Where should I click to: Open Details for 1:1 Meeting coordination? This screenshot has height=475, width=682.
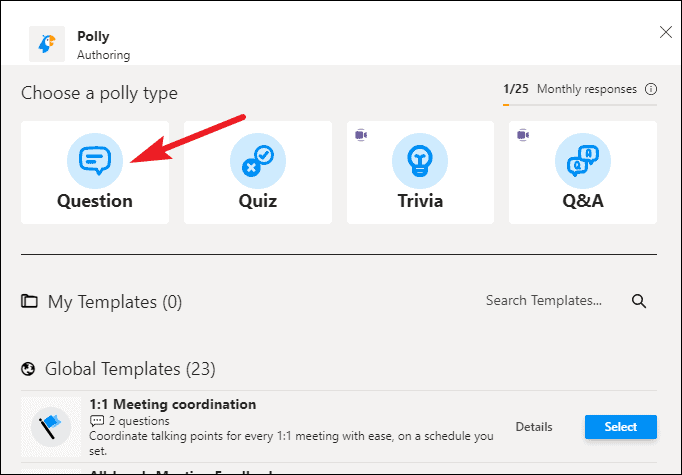pos(534,427)
